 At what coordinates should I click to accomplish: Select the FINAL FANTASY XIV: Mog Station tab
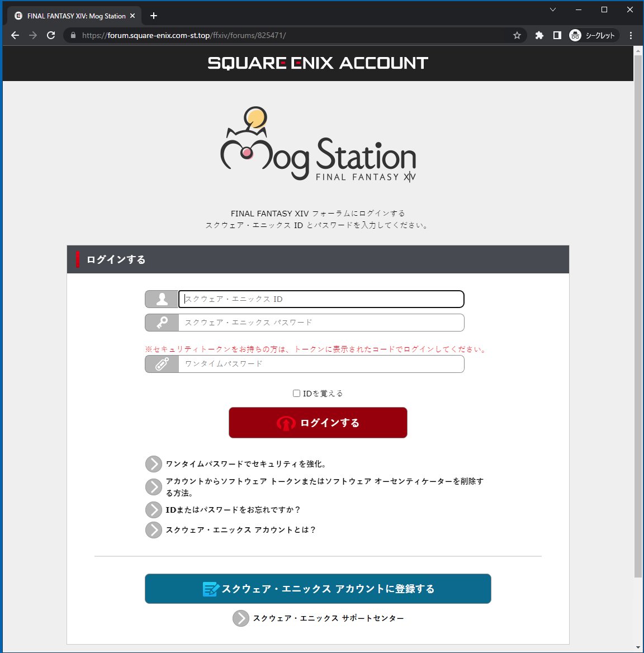pyautogui.click(x=74, y=16)
